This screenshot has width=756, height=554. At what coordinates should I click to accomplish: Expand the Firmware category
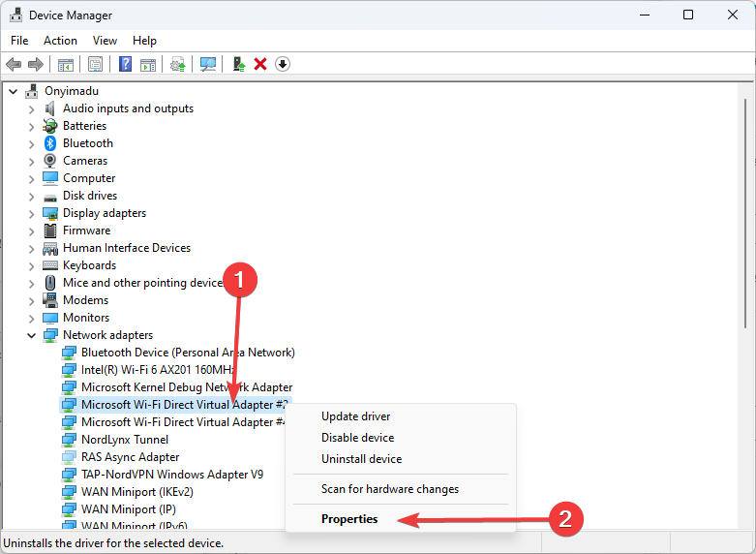[32, 231]
